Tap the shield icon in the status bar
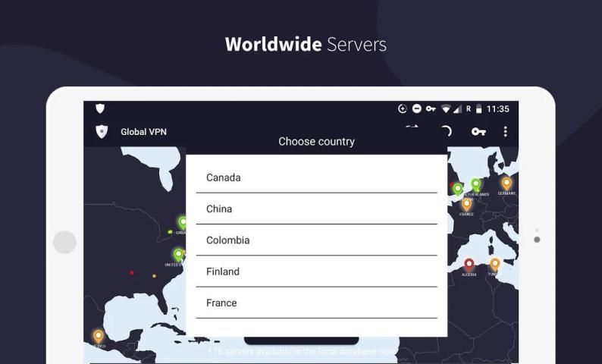The height and width of the screenshot is (364, 602). pyautogui.click(x=100, y=108)
